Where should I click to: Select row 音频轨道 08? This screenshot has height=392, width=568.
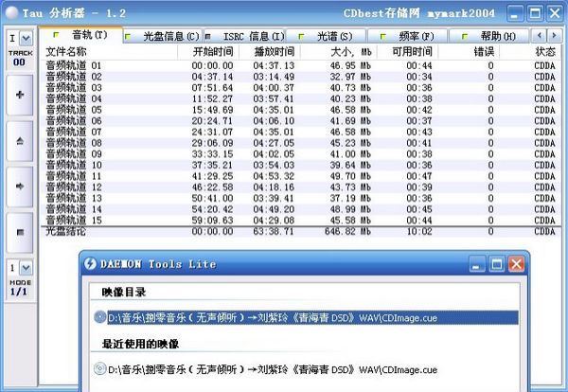coord(301,143)
